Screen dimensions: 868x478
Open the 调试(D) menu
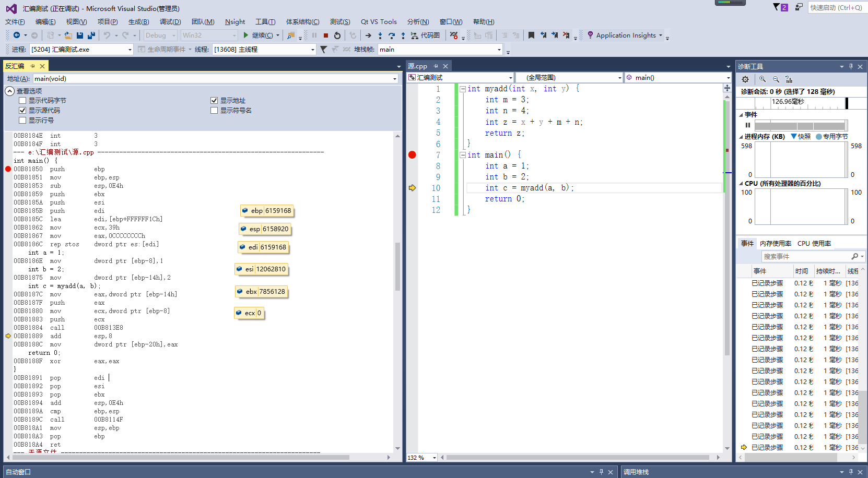170,22
